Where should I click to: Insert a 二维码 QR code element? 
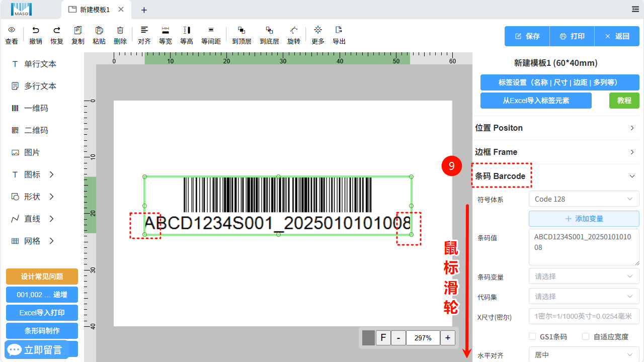click(x=30, y=130)
